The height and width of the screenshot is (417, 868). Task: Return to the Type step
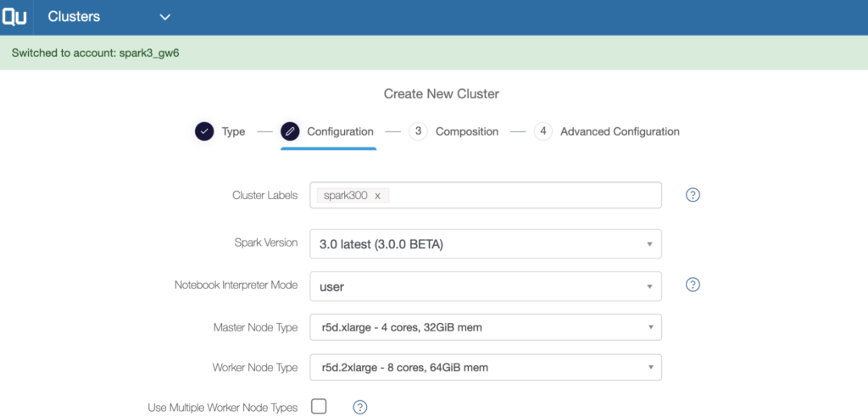pyautogui.click(x=234, y=132)
